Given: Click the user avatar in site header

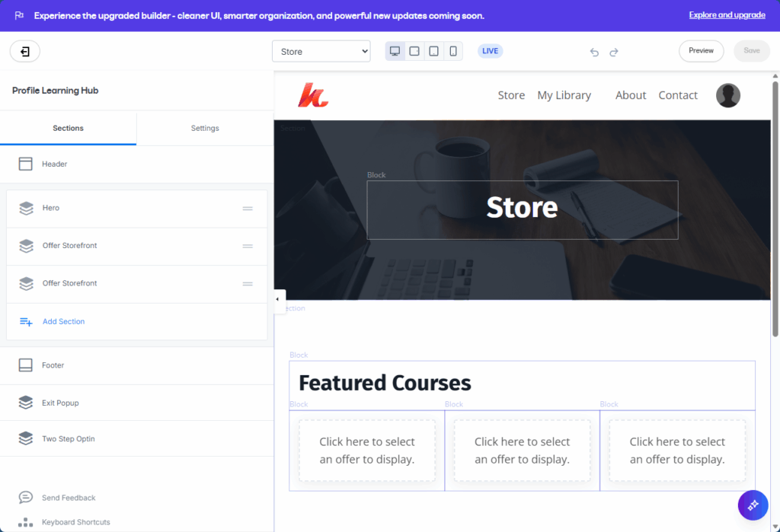Looking at the screenshot, I should (727, 95).
